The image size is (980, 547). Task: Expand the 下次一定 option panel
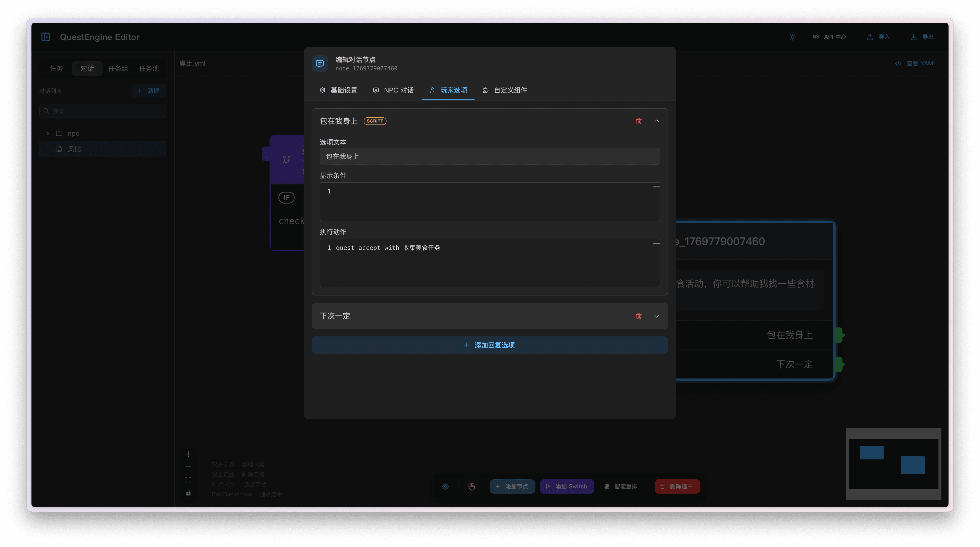[x=656, y=316]
